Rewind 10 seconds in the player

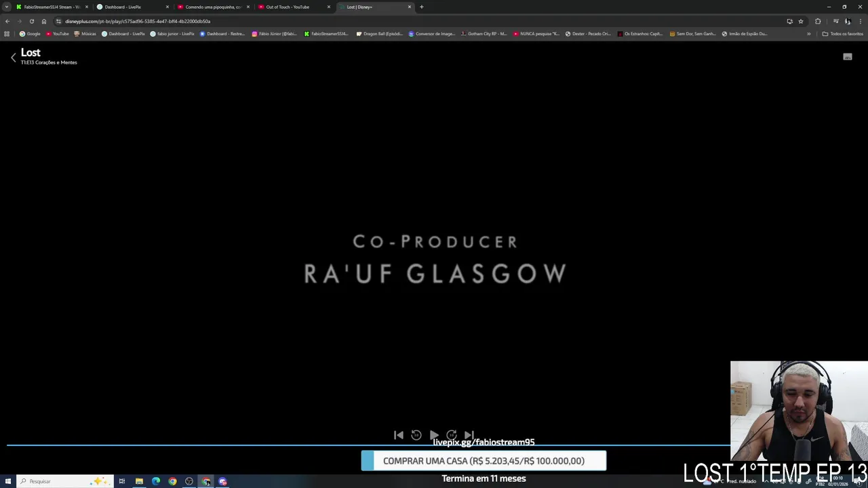416,435
